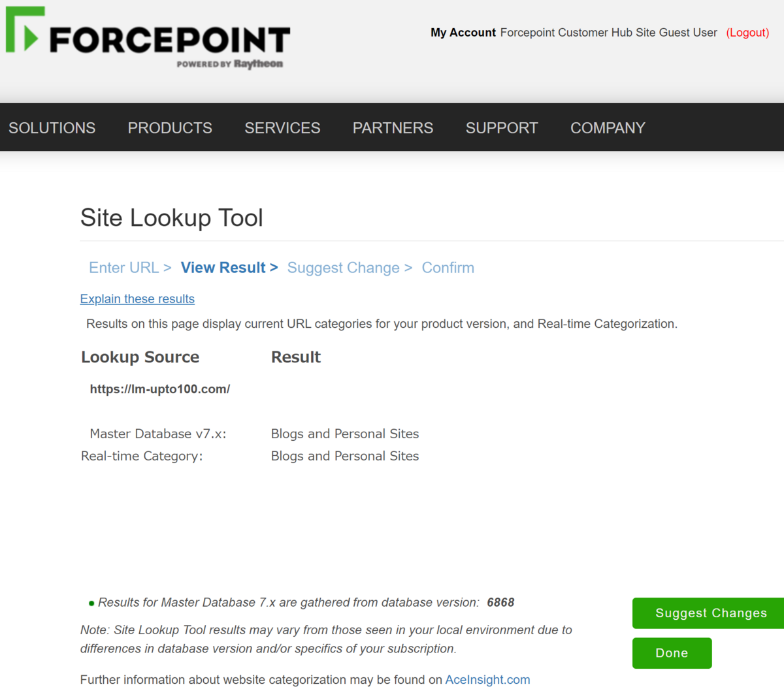
Task: Select Real-time Category result Blogs and Personal Sites
Action: [345, 456]
